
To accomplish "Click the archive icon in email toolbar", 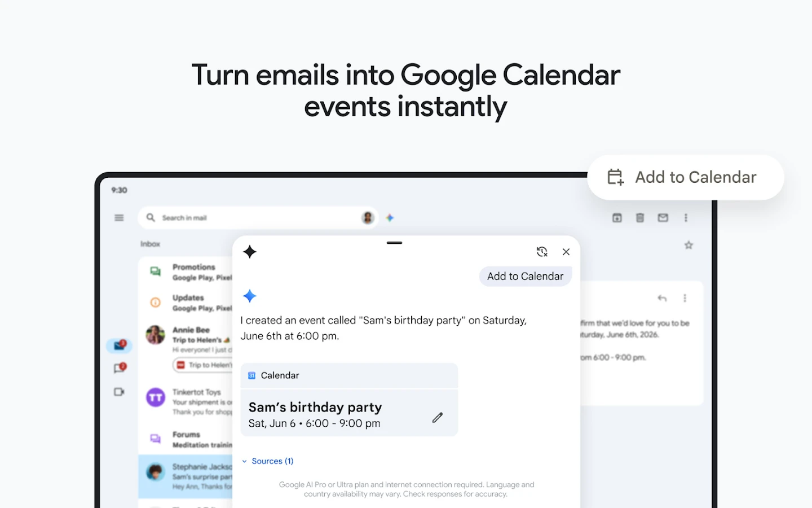I will [617, 218].
